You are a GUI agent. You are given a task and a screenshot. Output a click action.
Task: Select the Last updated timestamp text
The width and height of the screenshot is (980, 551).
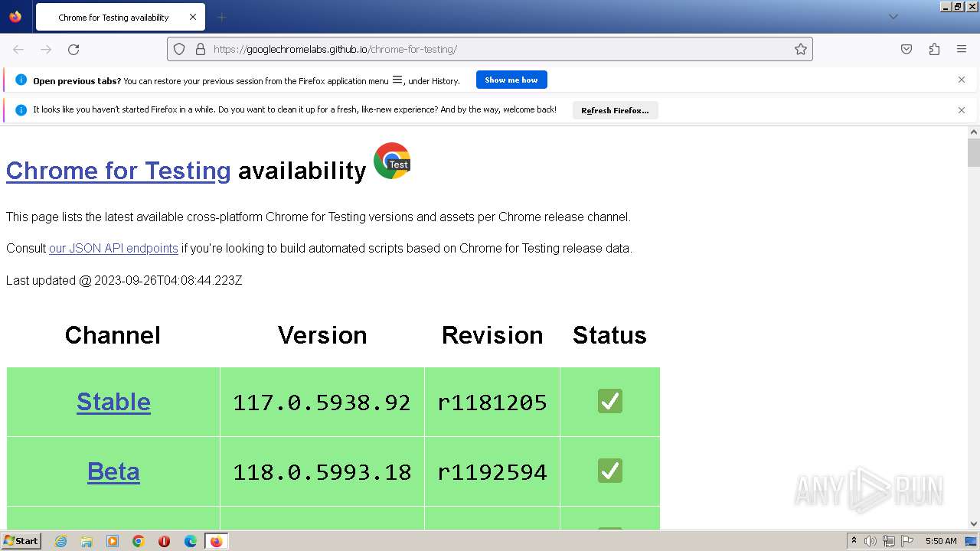(x=168, y=280)
